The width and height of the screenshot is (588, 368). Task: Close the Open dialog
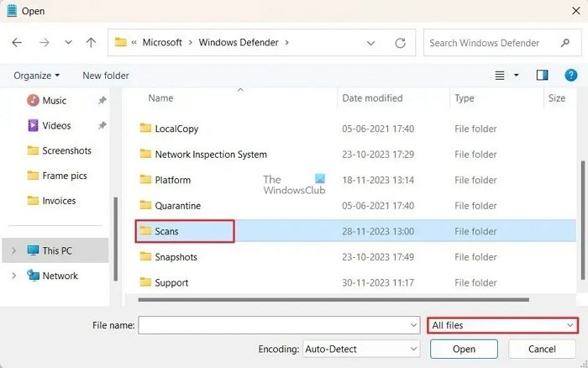pyautogui.click(x=576, y=11)
